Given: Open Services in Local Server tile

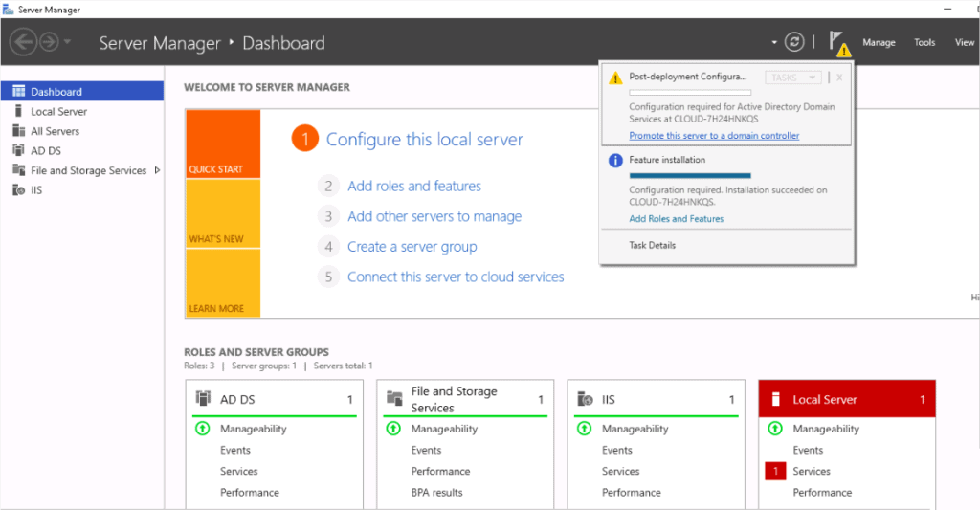Looking at the screenshot, I should coord(812,472).
